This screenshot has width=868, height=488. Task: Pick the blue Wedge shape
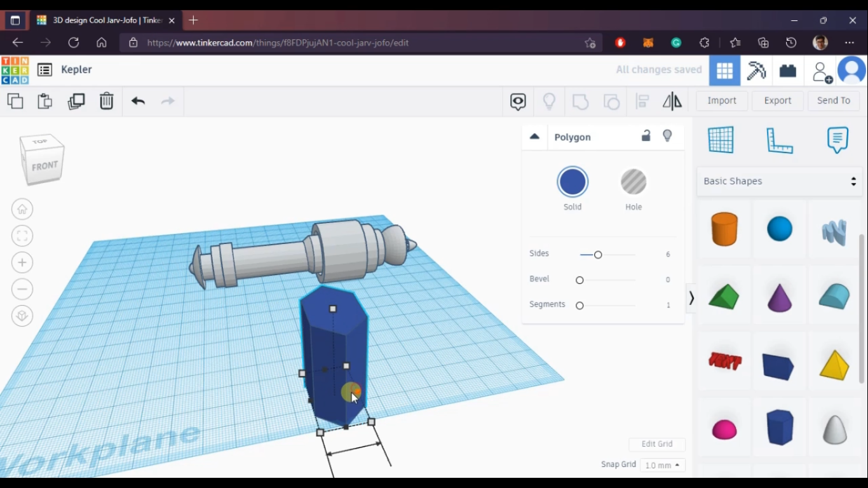point(778,367)
